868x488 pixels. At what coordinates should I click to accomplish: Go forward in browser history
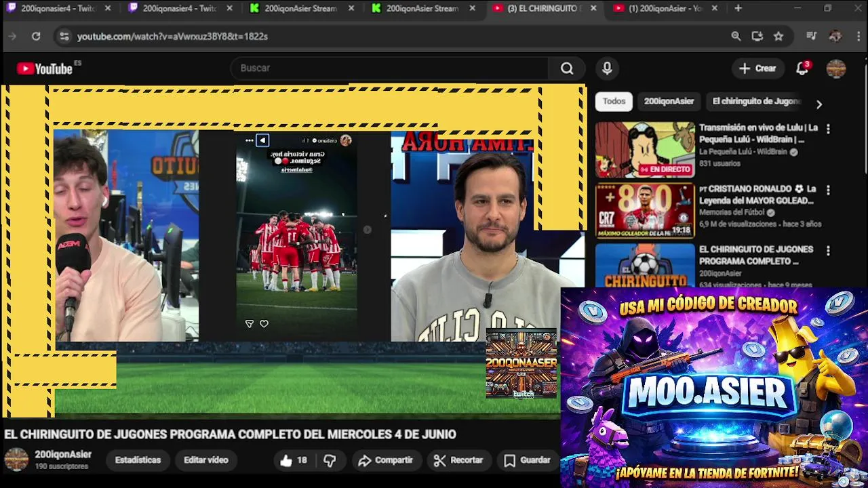[12, 37]
